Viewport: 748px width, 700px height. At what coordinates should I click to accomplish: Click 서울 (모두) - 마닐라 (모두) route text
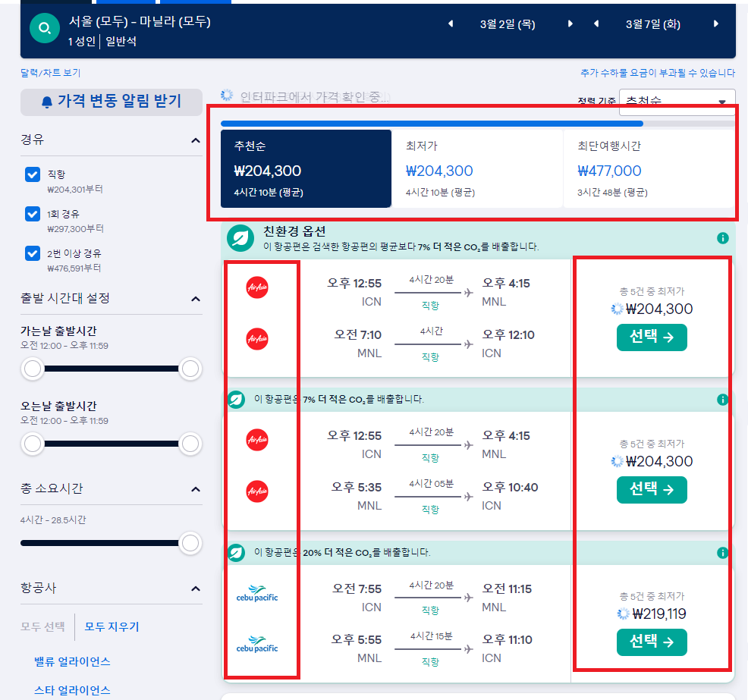point(140,21)
